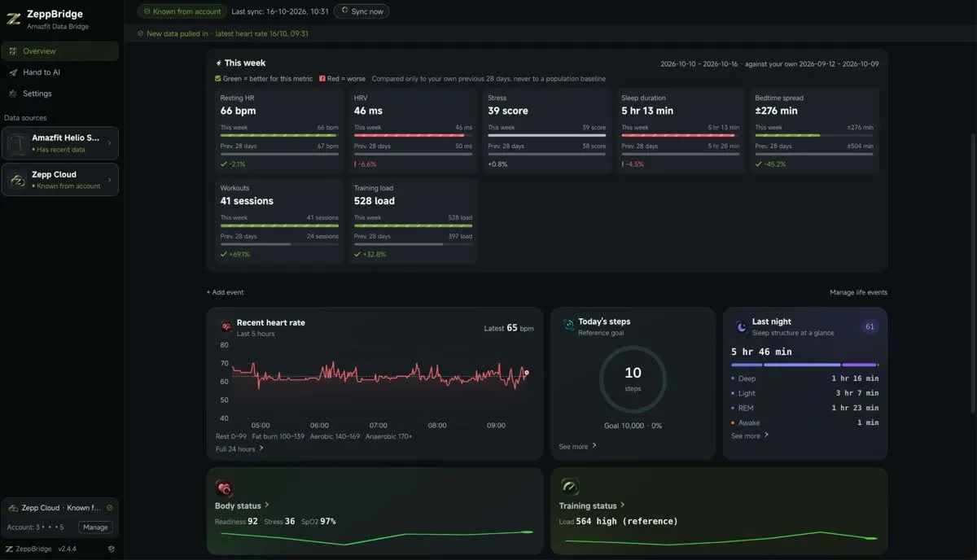977x560 pixels.
Task: Click the moon icon on Last night card
Action: 741,326
